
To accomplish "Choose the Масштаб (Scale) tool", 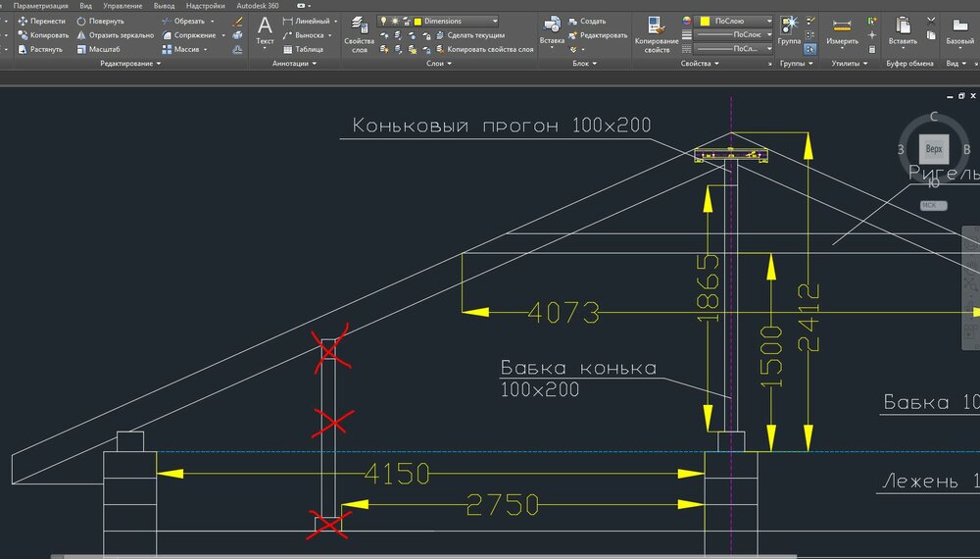I will click(x=100, y=49).
